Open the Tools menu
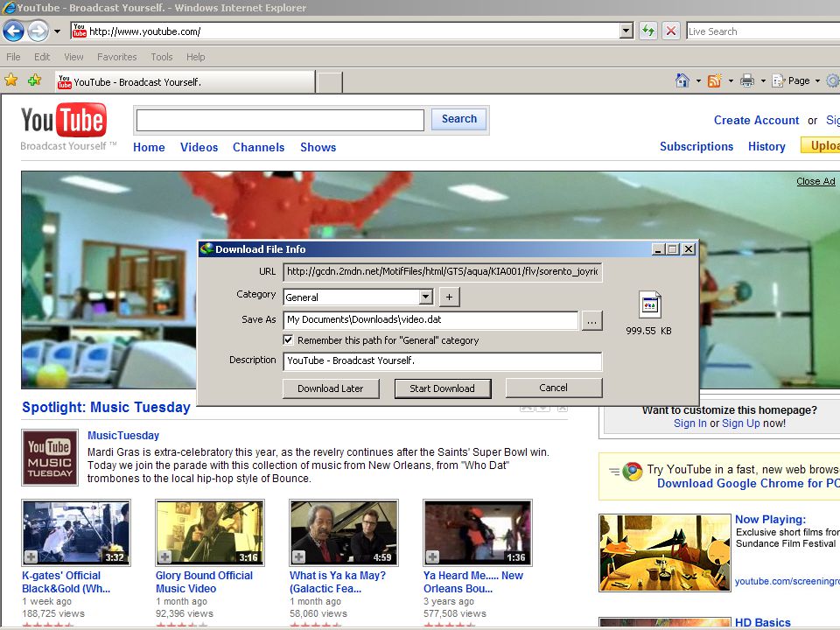 pyautogui.click(x=161, y=57)
